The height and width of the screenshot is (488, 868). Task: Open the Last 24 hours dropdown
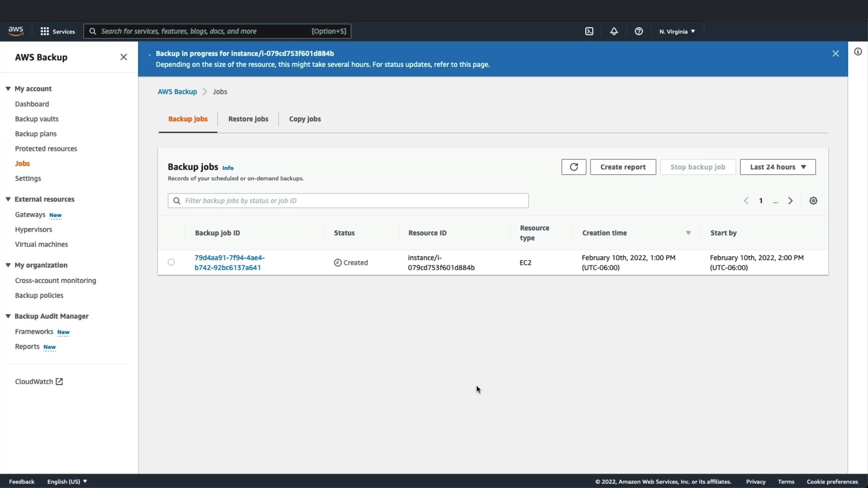click(x=778, y=167)
